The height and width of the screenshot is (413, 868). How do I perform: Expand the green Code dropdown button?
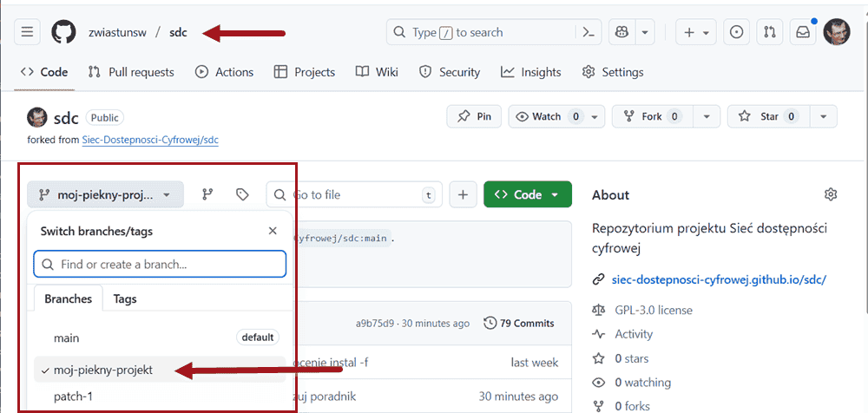tap(527, 194)
